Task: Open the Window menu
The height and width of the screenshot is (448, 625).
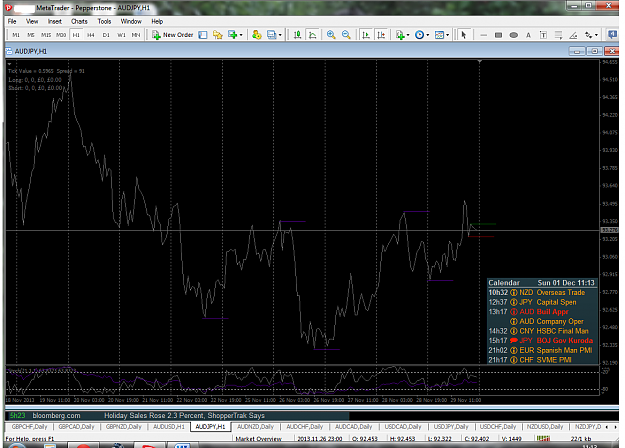Action: [131, 22]
